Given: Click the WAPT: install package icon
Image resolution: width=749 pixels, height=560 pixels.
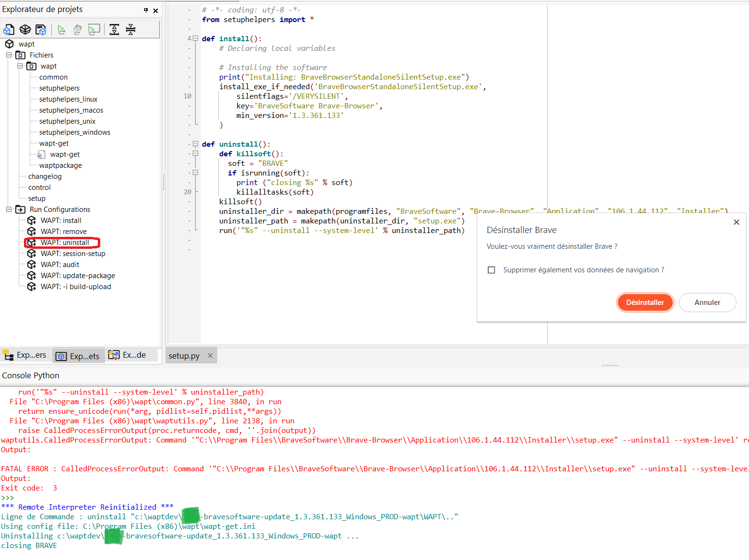Looking at the screenshot, I should [32, 221].
